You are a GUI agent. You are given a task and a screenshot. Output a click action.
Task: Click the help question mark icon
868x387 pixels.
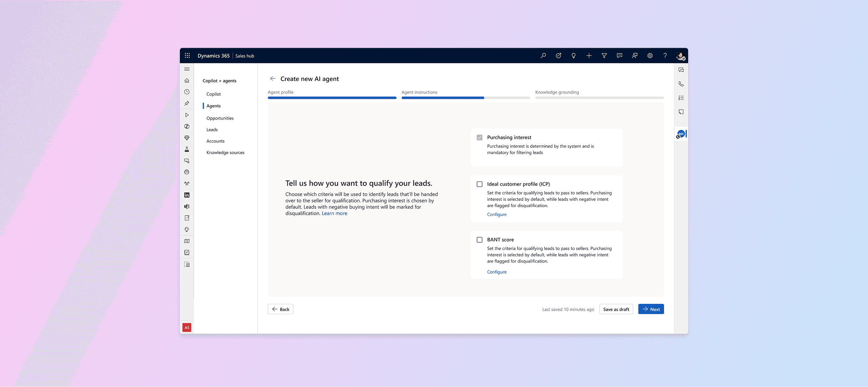pyautogui.click(x=665, y=55)
